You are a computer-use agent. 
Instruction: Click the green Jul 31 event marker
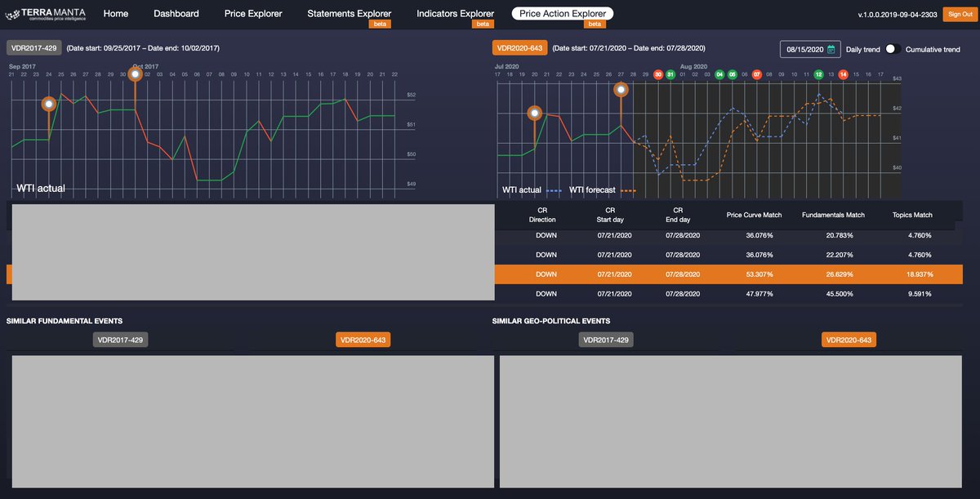click(x=671, y=74)
